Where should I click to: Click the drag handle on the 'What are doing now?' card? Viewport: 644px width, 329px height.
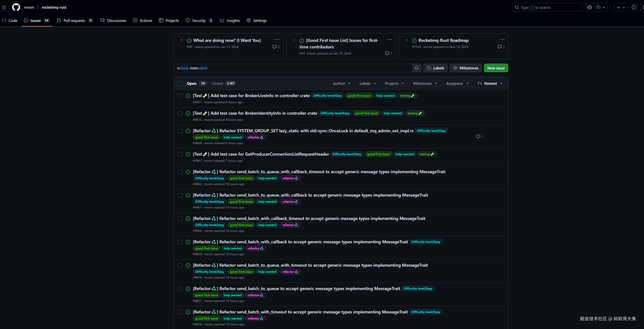(182, 40)
